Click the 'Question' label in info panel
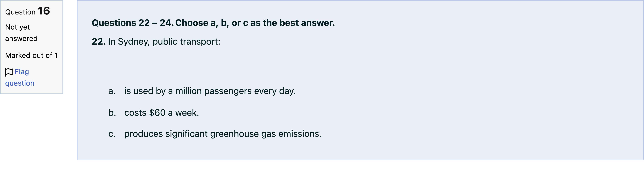644x170 pixels. click(x=20, y=12)
